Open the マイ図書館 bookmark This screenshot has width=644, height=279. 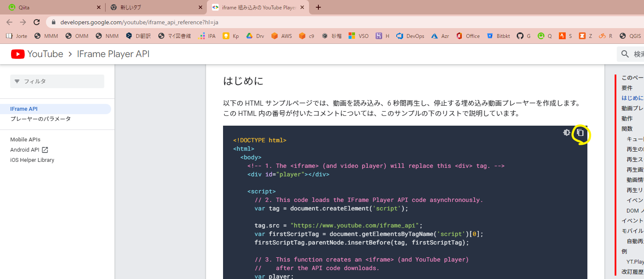(x=175, y=36)
